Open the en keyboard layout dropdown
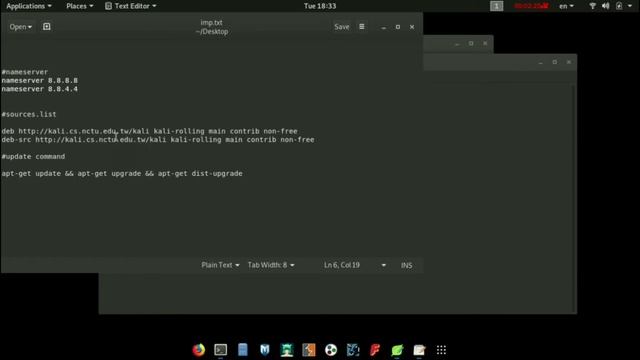Screen dimensions: 640x360 (x=566, y=6)
